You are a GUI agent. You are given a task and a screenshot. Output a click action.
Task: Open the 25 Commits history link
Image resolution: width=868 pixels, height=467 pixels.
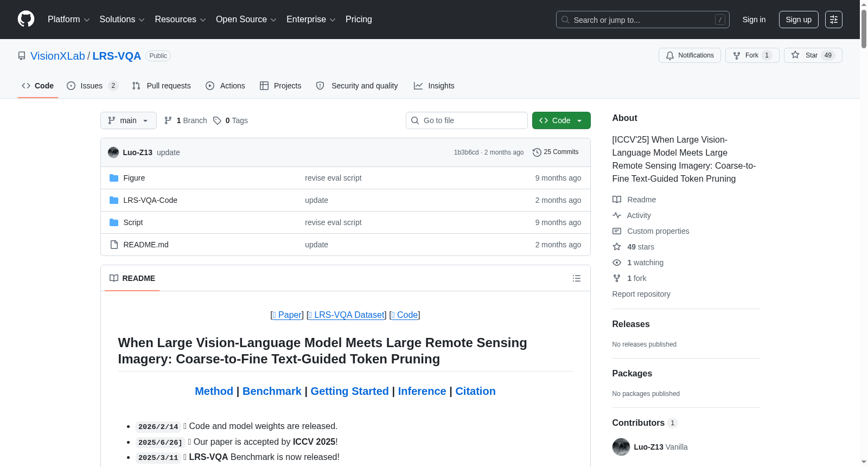[556, 152]
